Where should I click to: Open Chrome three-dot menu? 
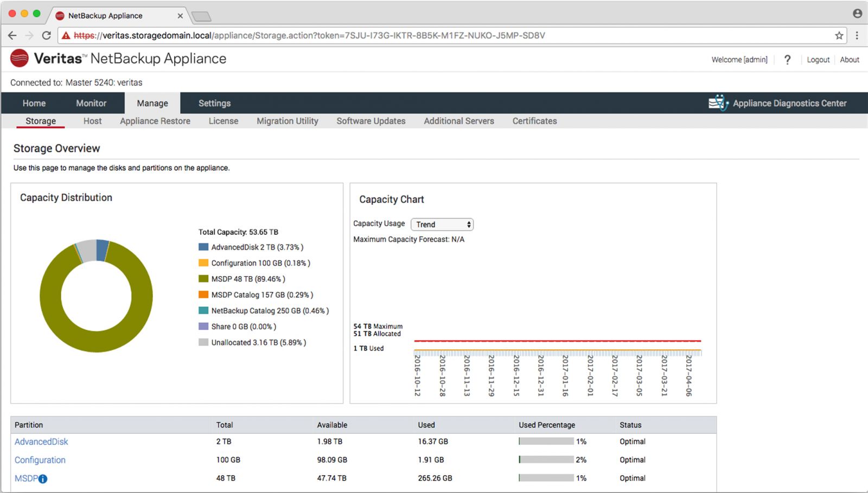point(857,35)
